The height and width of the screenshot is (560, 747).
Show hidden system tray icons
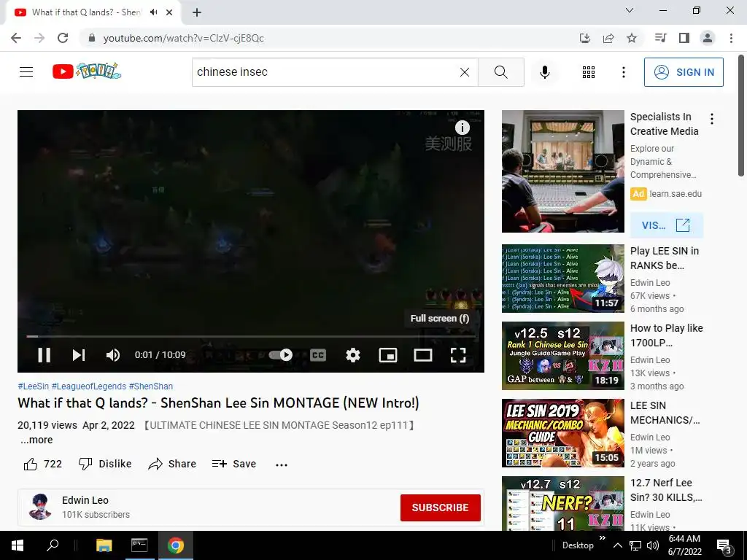click(617, 545)
